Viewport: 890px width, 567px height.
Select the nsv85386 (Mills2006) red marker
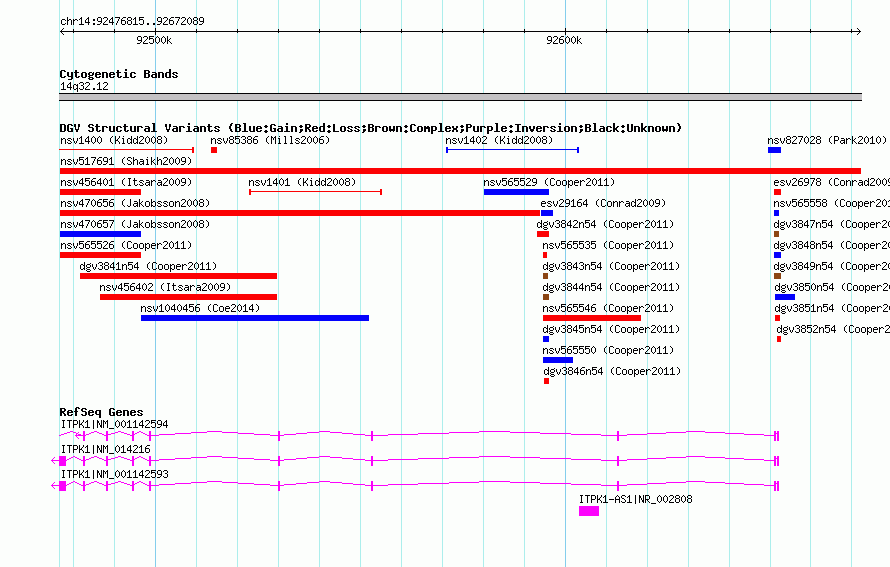pyautogui.click(x=214, y=150)
